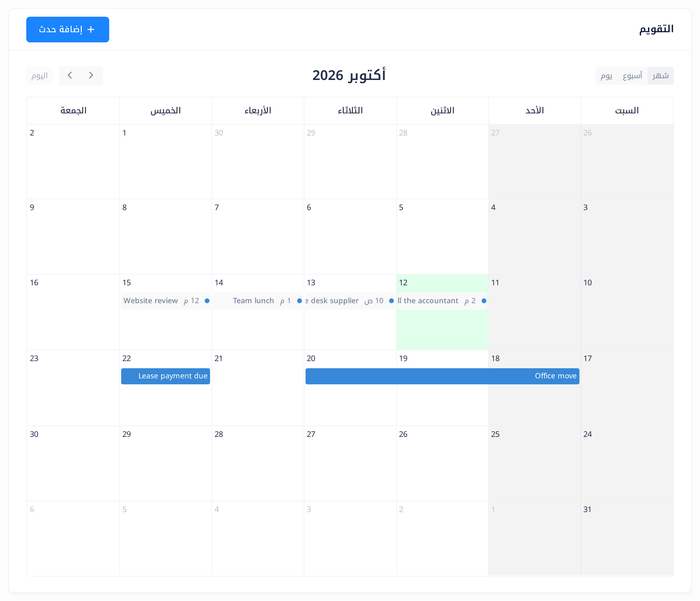The height and width of the screenshot is (601, 700).
Task: Click the الجمعة Friday column header
Action: [73, 110]
